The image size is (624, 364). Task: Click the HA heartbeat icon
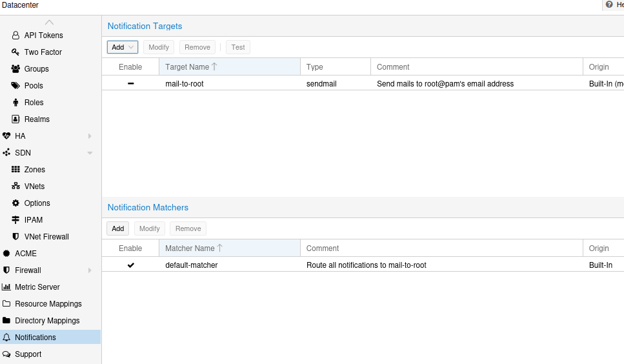6,136
